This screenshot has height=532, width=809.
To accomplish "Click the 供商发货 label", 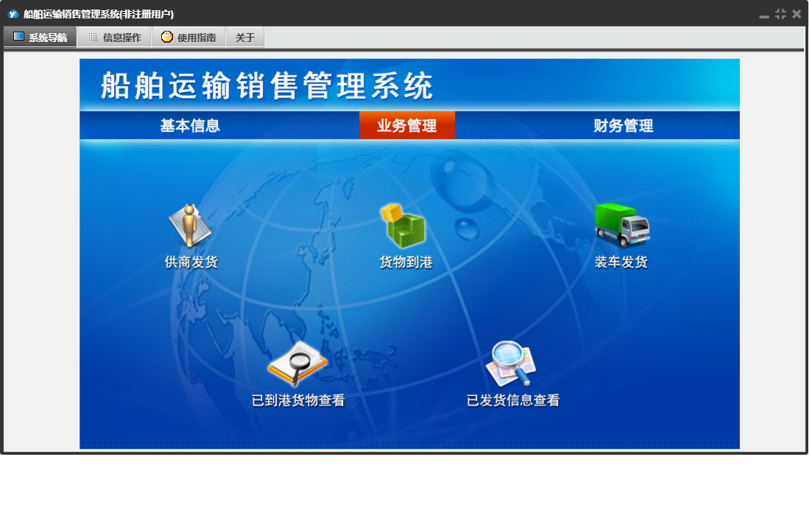I will [x=191, y=262].
